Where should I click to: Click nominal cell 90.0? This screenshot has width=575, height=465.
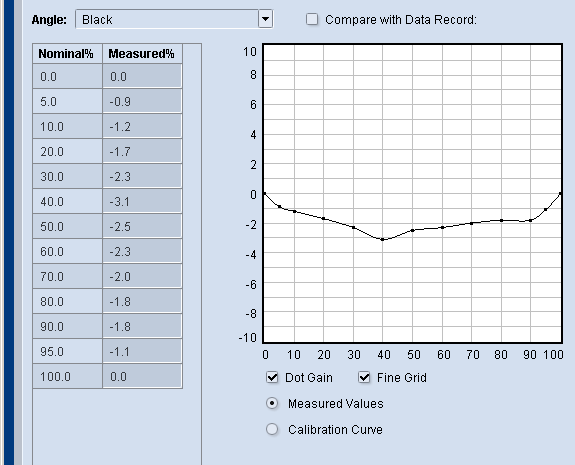pos(67,326)
